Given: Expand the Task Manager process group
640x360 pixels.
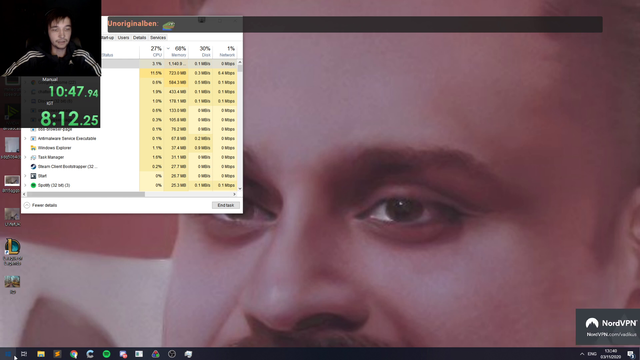Looking at the screenshot, I should pos(25,157).
